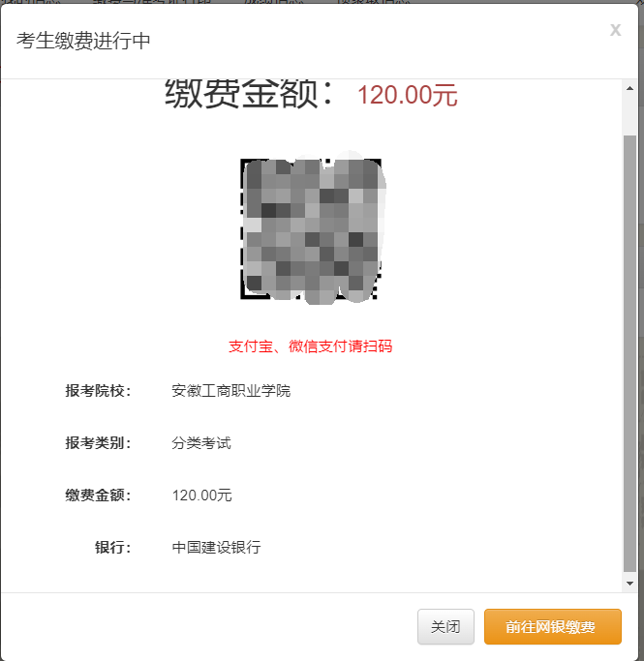
Task: Select the gray 120.00元 value in details
Action: tap(202, 495)
